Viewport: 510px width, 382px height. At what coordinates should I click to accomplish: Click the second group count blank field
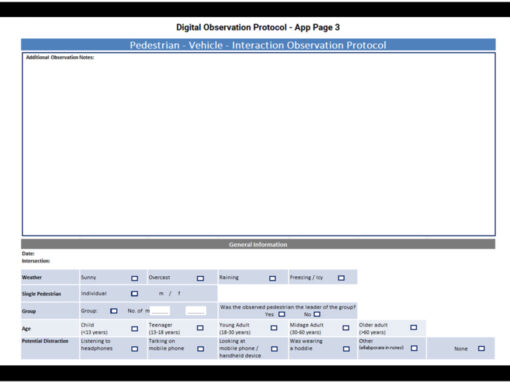[196, 311]
